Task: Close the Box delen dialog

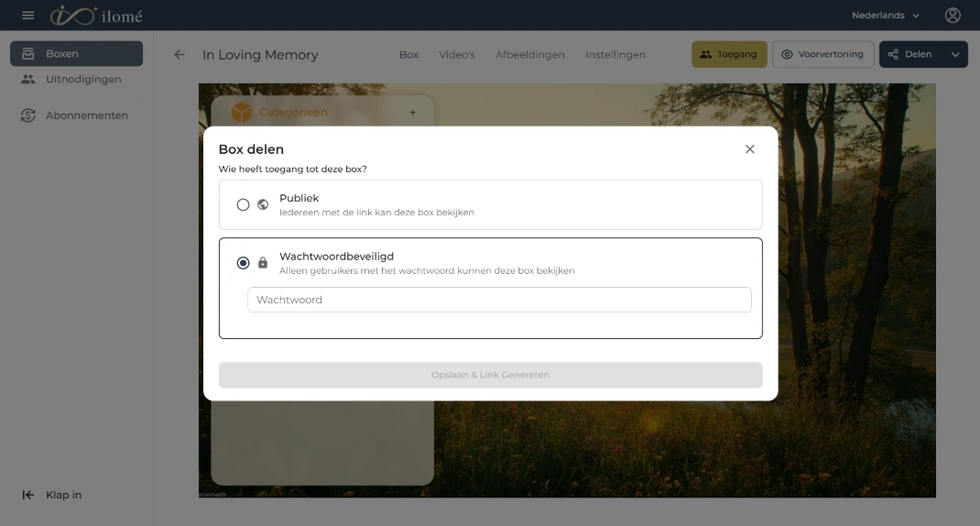Action: [750, 148]
